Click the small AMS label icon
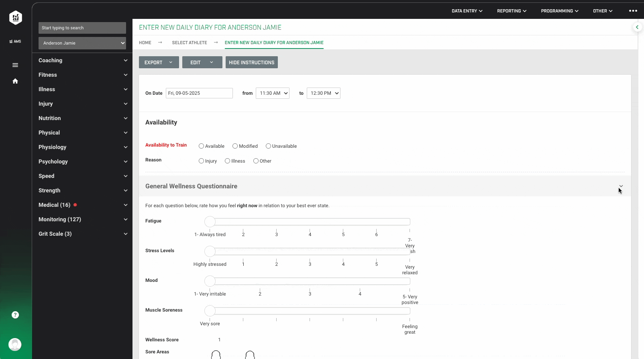Viewport: 644px width, 359px height. click(x=15, y=41)
